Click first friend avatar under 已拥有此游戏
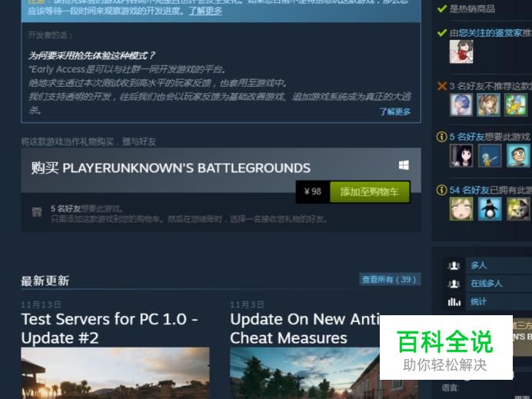 coord(461,208)
